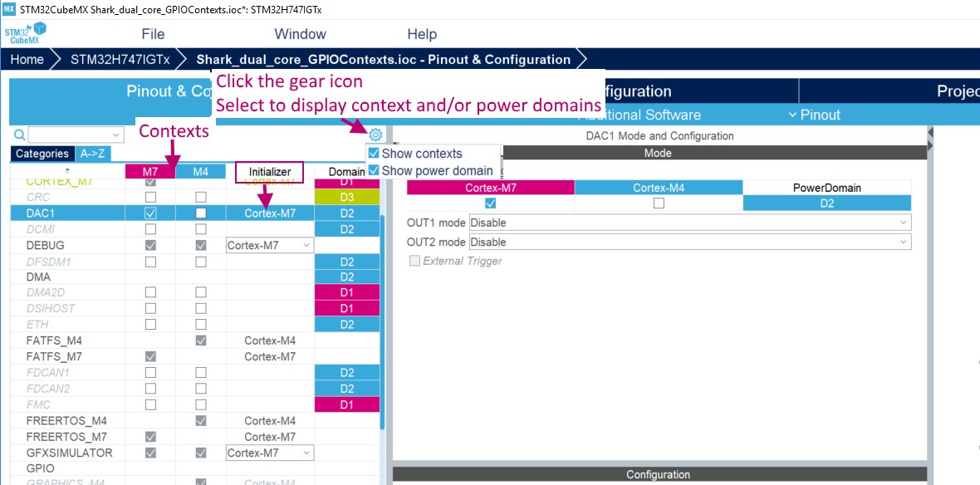Toggle Show contexts checkbox
The width and height of the screenshot is (980, 485).
(374, 153)
